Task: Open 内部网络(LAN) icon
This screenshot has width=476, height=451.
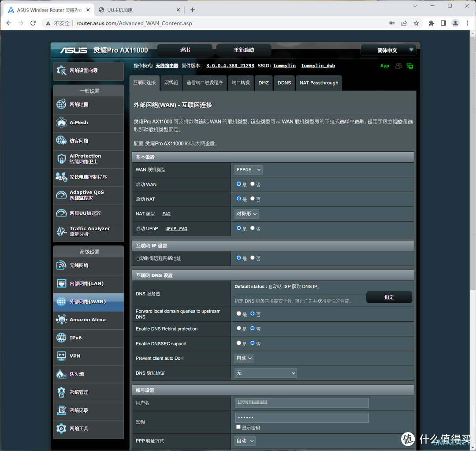Action: pos(61,283)
